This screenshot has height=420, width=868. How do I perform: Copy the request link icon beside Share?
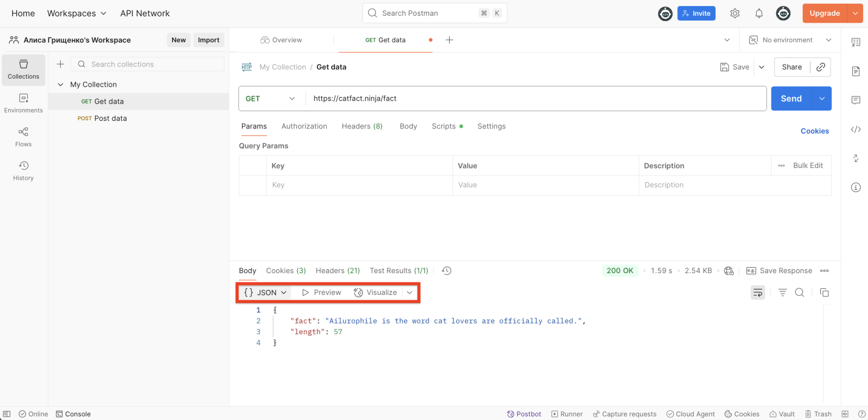click(821, 67)
